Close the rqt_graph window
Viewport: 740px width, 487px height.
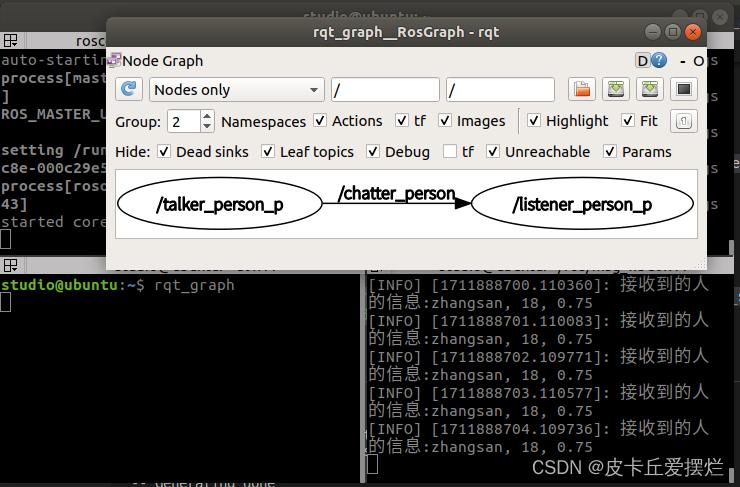coord(693,32)
